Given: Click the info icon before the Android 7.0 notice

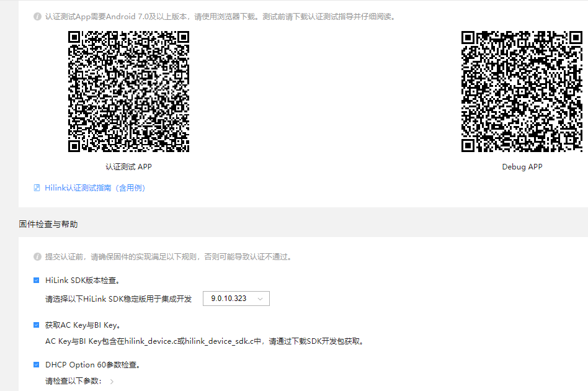Looking at the screenshot, I should pyautogui.click(x=37, y=15).
